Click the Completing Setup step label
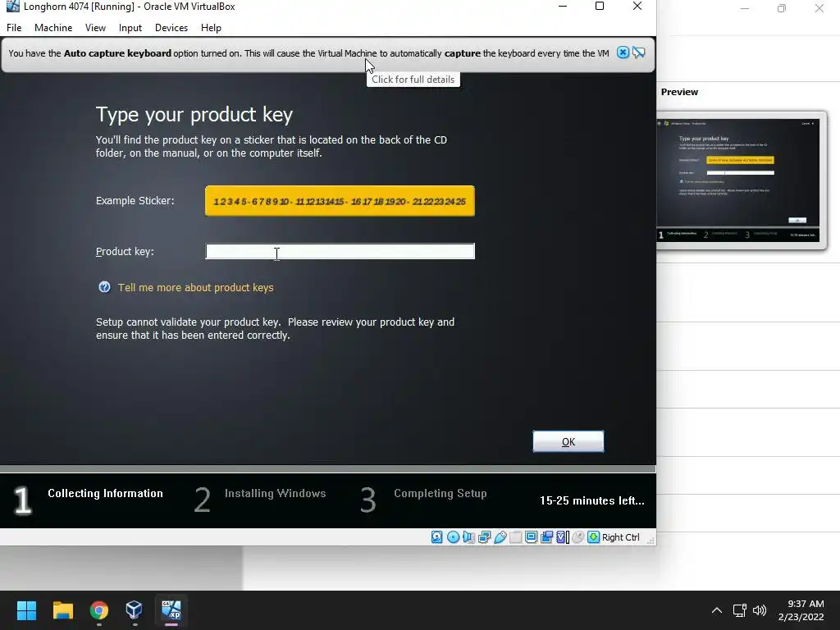This screenshot has height=630, width=840. click(441, 493)
